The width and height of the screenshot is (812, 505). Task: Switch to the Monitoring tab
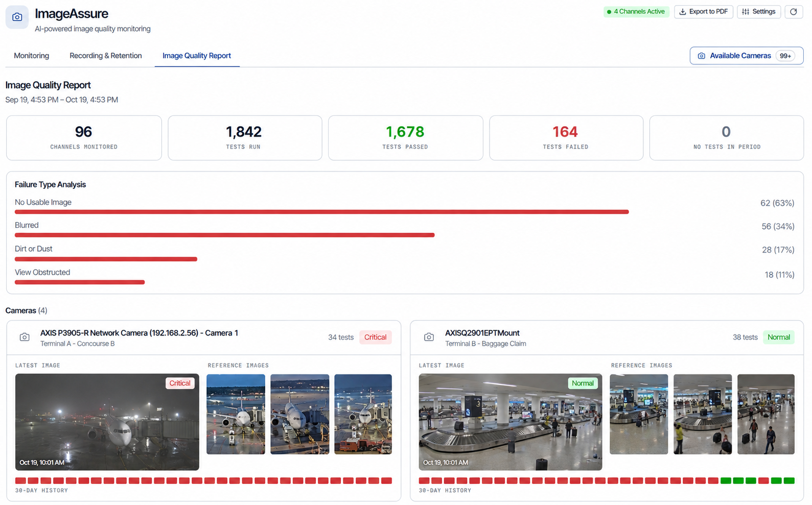[32, 56]
